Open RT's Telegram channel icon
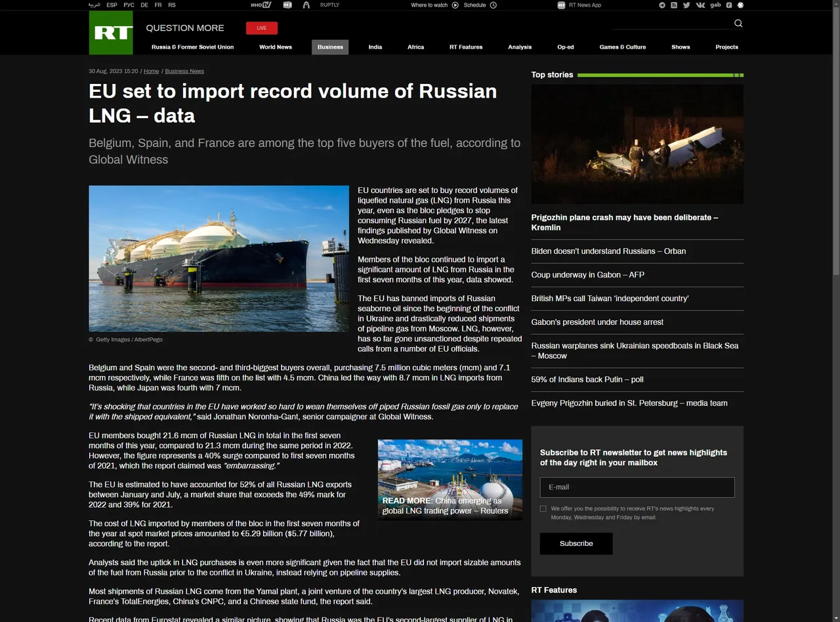Screen dimensions: 840x622 662,5
